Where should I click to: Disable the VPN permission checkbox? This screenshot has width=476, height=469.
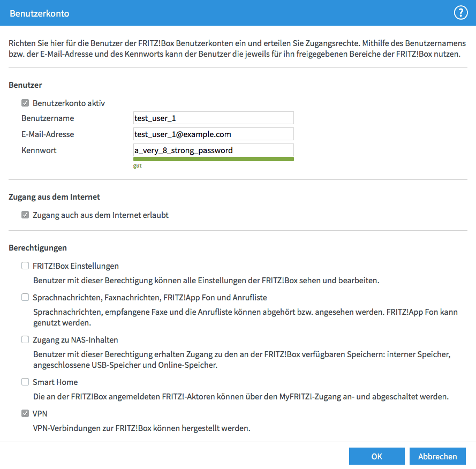click(x=25, y=413)
